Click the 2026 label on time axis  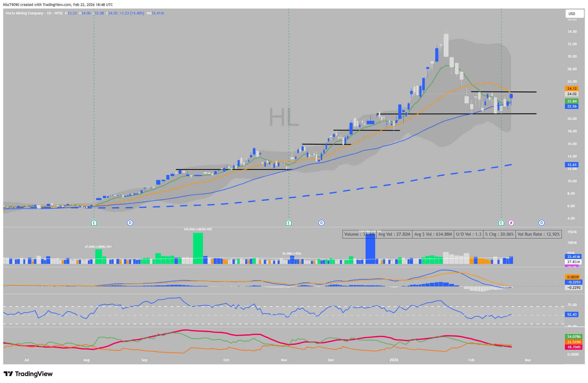[x=394, y=360]
